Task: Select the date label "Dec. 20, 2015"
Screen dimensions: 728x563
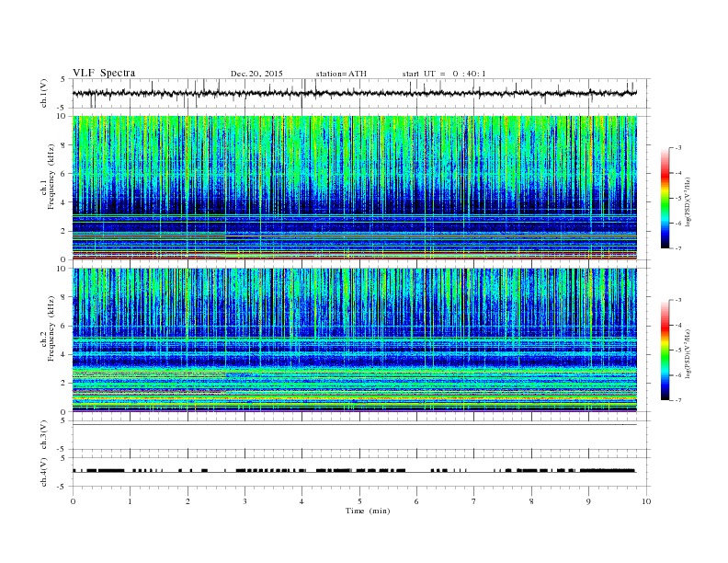Action: click(256, 74)
